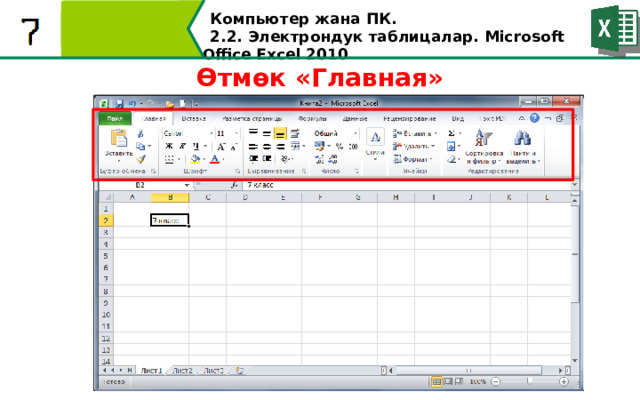The width and height of the screenshot is (640, 400).
Task: Click the Save icon in quick access toolbar
Action: coord(119,104)
